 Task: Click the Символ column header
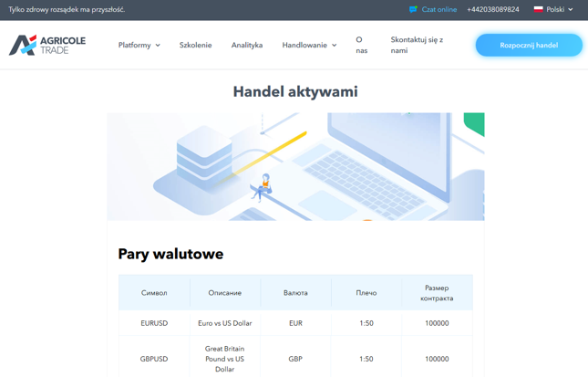[154, 293]
